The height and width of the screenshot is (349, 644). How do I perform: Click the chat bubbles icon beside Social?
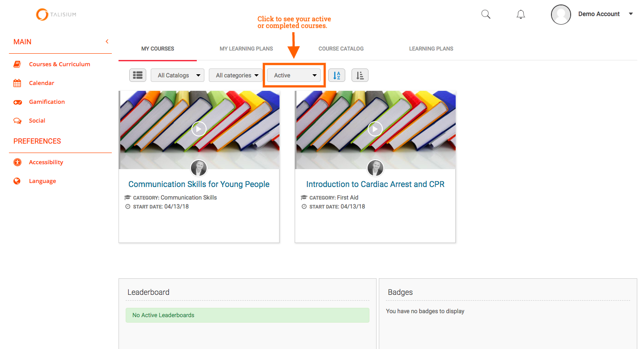coord(17,121)
